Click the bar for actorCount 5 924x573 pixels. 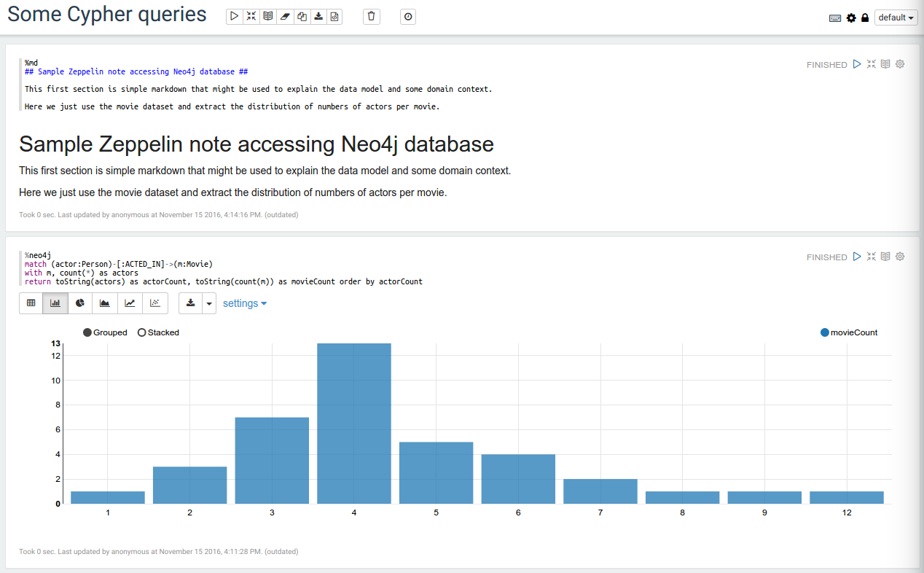(x=436, y=473)
